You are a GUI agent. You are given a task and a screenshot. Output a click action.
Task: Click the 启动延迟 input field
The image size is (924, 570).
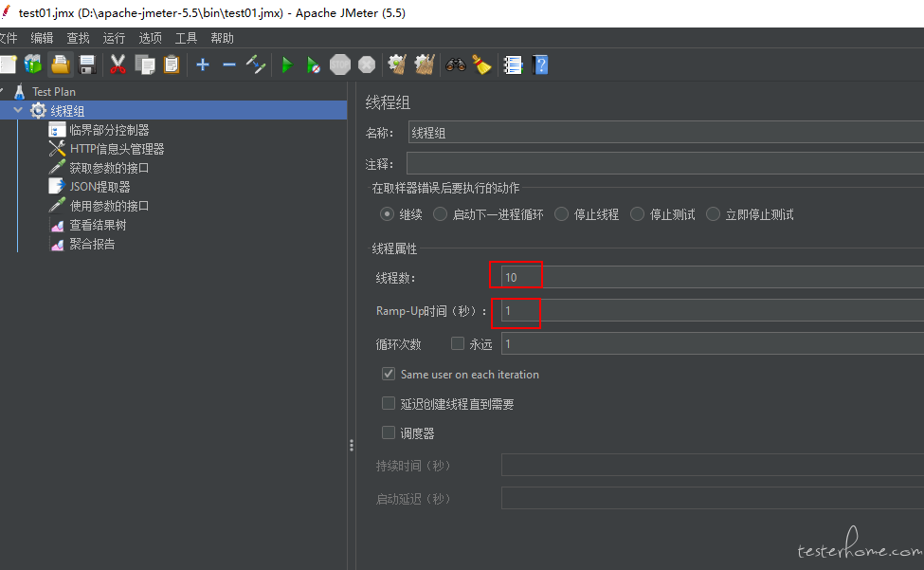(713, 498)
